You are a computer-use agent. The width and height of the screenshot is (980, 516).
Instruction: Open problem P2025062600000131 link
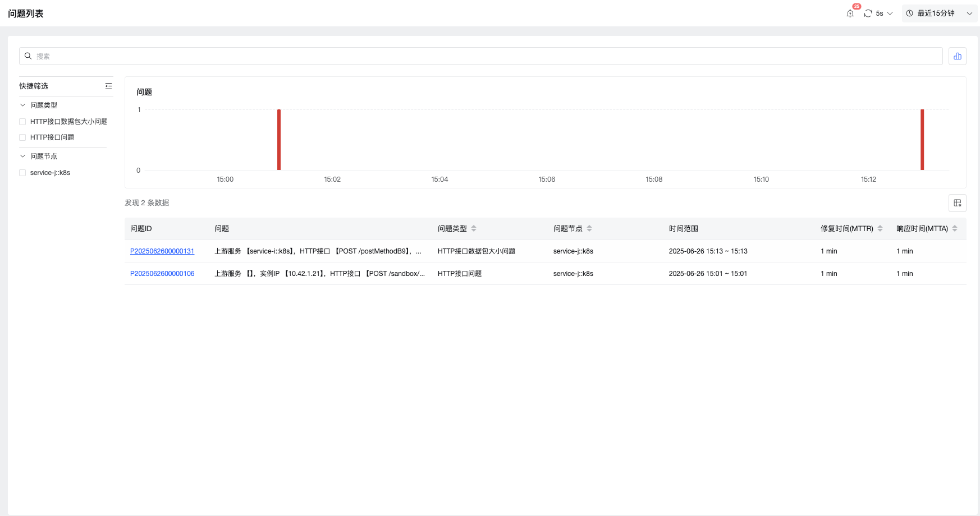(x=162, y=251)
